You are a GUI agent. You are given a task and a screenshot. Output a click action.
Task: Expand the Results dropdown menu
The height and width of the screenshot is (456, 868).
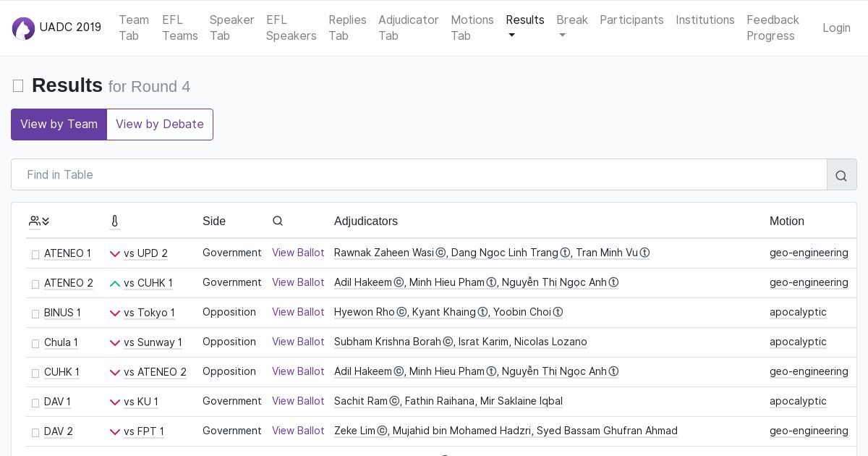pos(524,28)
